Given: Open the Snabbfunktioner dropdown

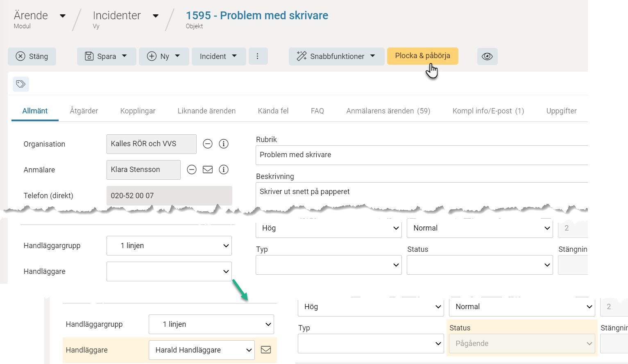Looking at the screenshot, I should pyautogui.click(x=336, y=57).
